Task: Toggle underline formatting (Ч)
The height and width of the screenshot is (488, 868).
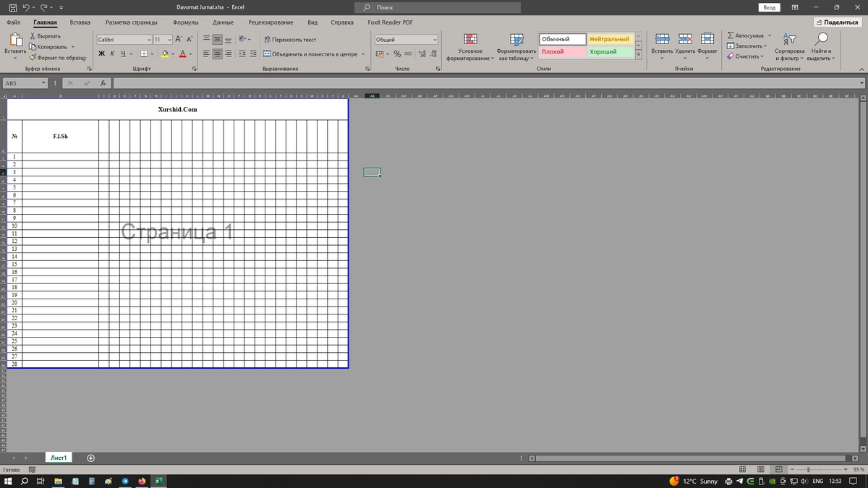Action: [123, 53]
